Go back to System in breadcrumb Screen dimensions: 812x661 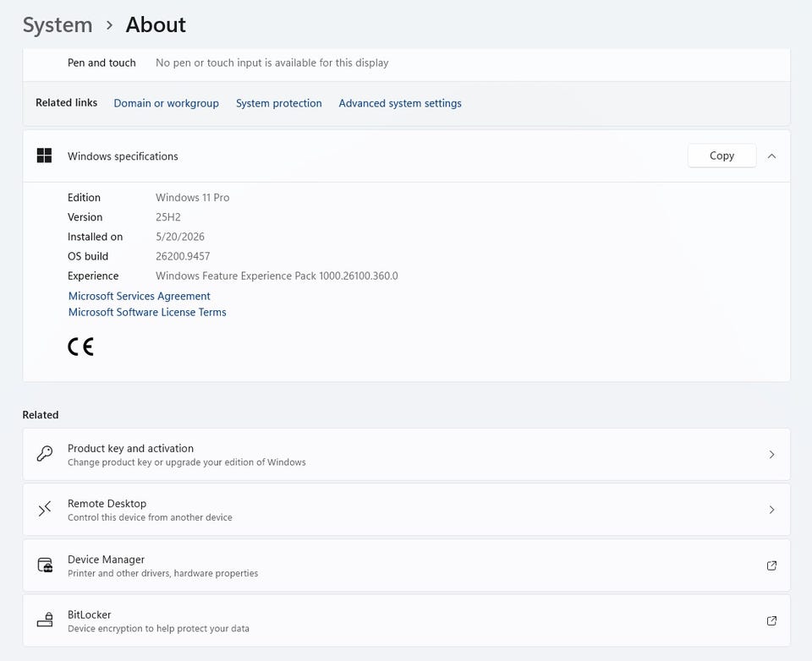[58, 25]
